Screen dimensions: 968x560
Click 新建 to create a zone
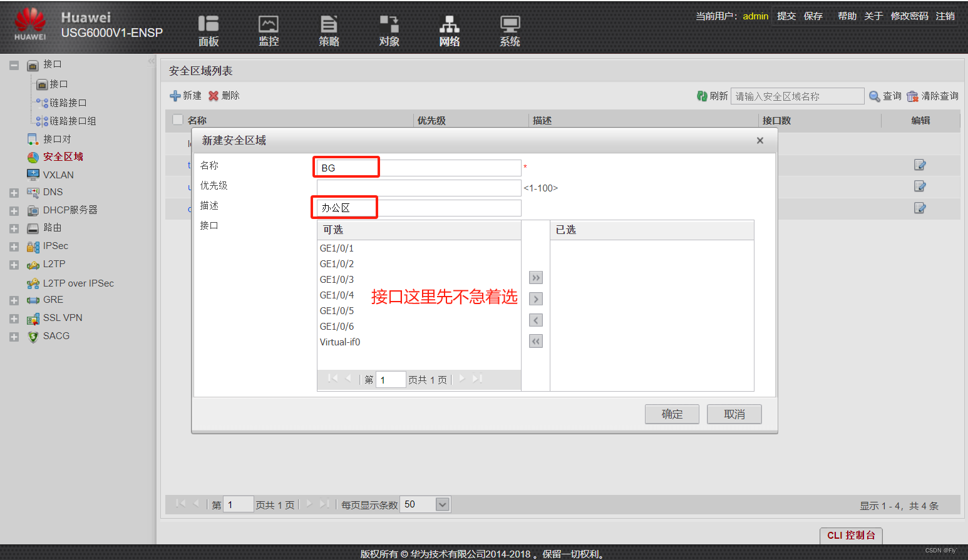(x=185, y=96)
